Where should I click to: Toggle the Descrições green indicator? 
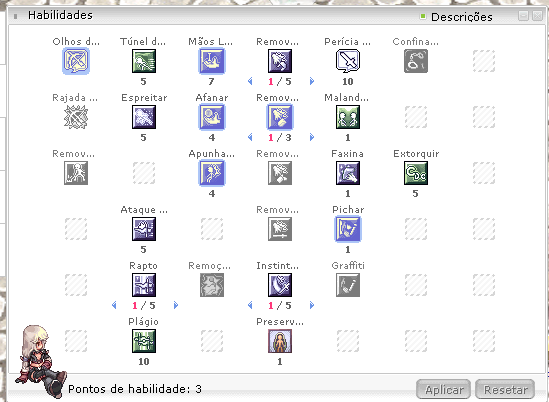pyautogui.click(x=423, y=16)
